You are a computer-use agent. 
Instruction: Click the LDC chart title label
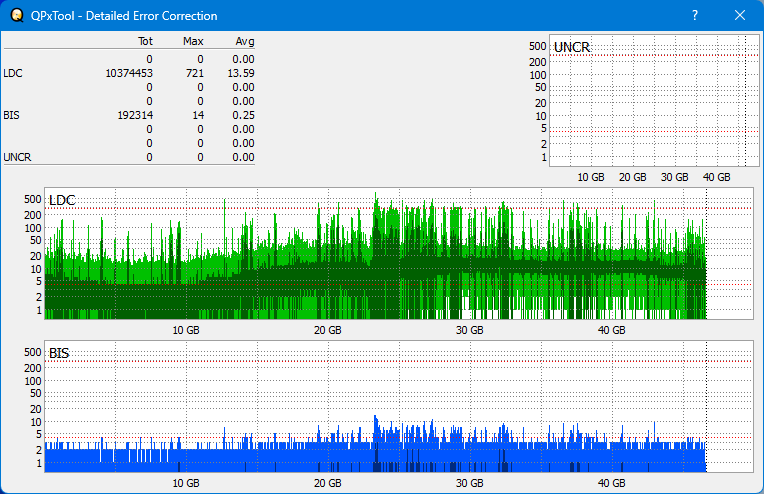click(x=62, y=201)
